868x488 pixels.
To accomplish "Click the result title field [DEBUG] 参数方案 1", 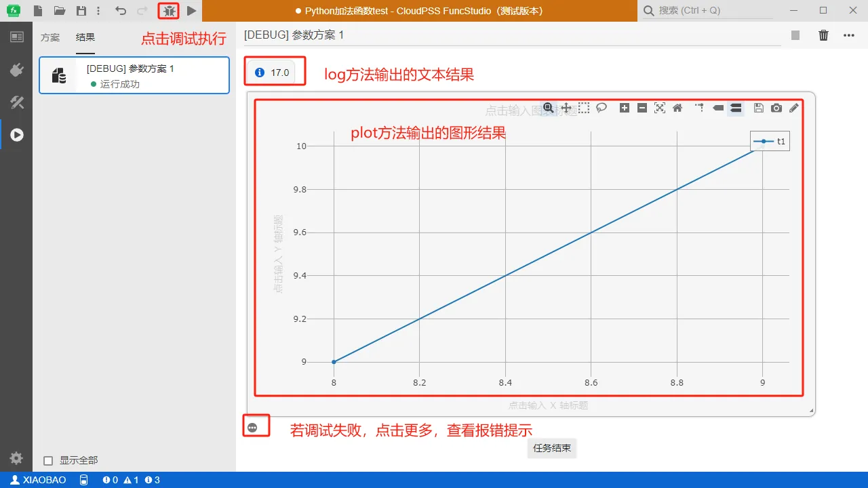I will pyautogui.click(x=512, y=35).
